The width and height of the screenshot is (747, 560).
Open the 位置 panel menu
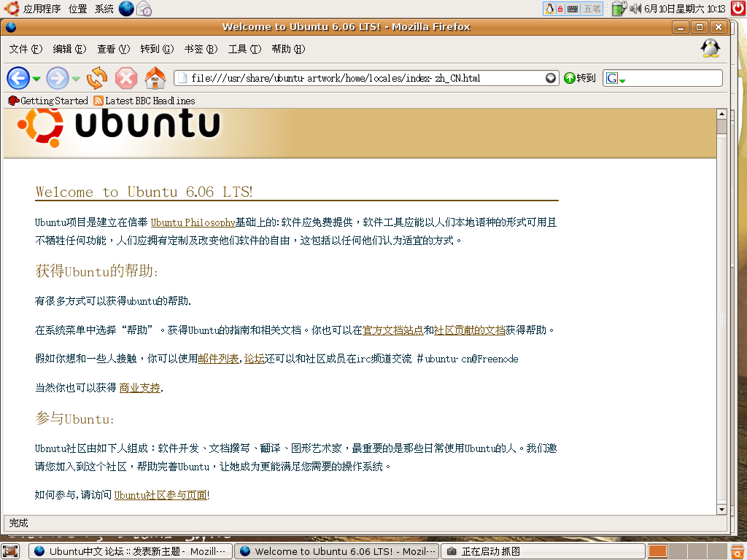[x=77, y=9]
